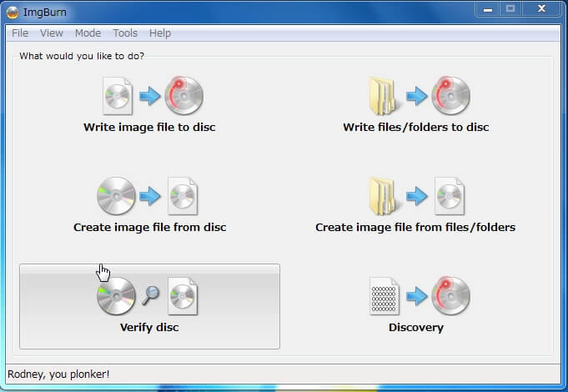The width and height of the screenshot is (568, 392).
Task: Click the red disc icon in Discovery mode
Action: [x=450, y=296]
